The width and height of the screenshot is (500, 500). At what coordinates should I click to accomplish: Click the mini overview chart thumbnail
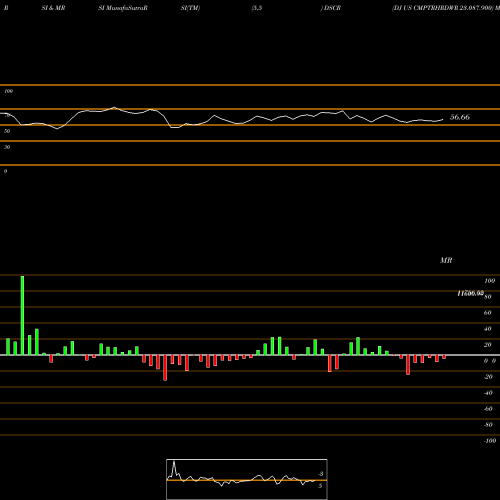point(247,479)
